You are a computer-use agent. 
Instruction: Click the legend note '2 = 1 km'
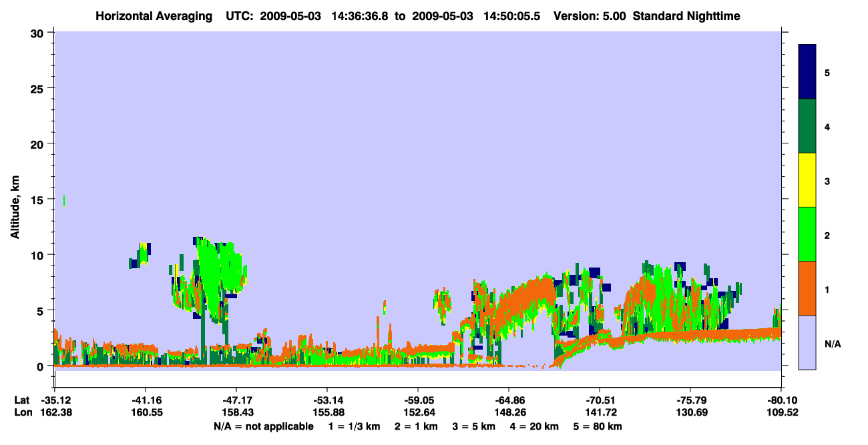click(x=417, y=426)
